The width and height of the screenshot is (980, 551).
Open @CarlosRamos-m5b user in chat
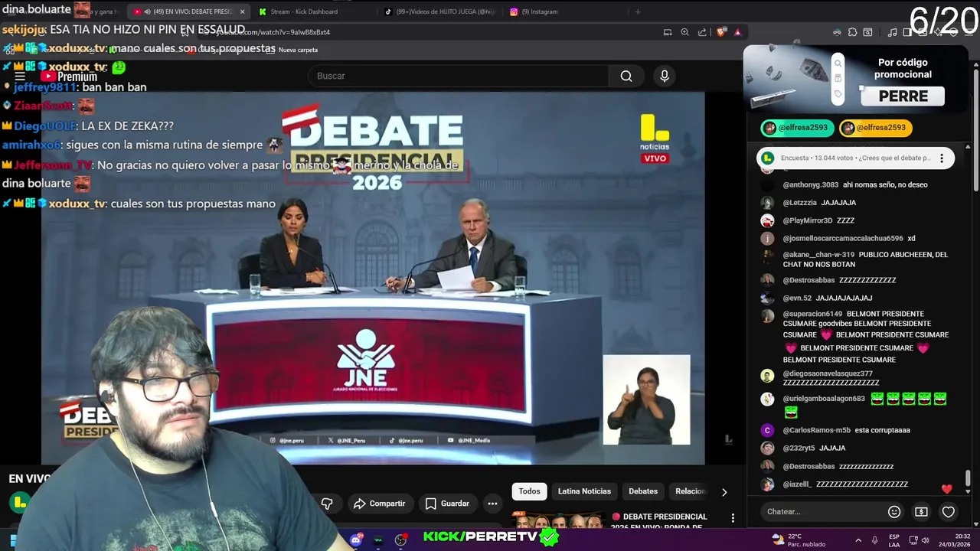pos(816,430)
